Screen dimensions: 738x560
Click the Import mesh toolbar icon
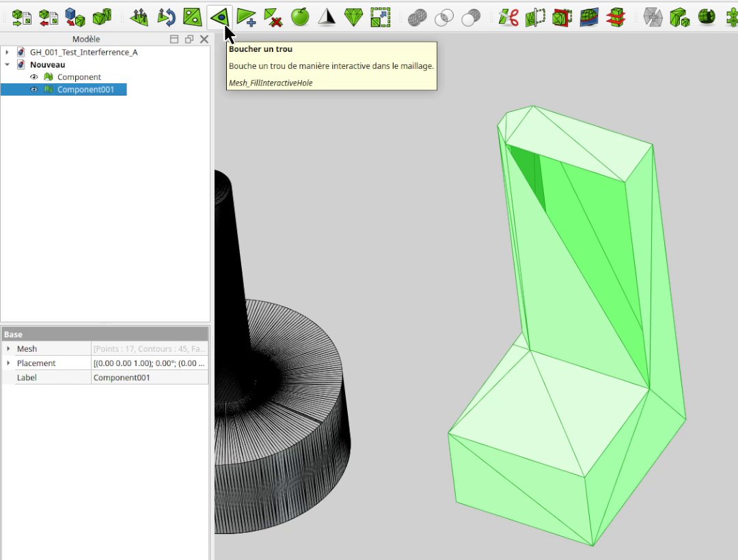[21, 17]
